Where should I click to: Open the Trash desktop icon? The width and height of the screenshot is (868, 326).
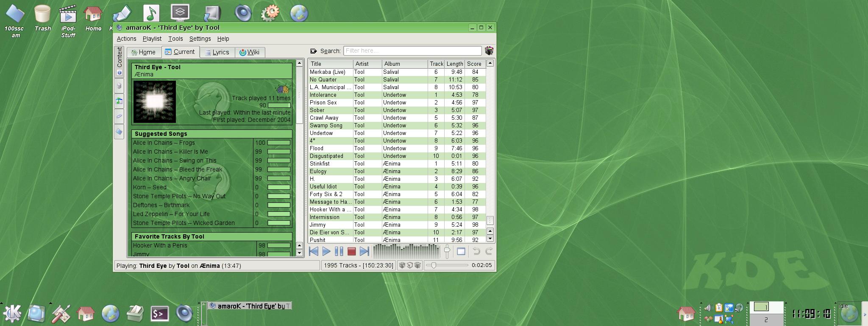click(x=42, y=18)
